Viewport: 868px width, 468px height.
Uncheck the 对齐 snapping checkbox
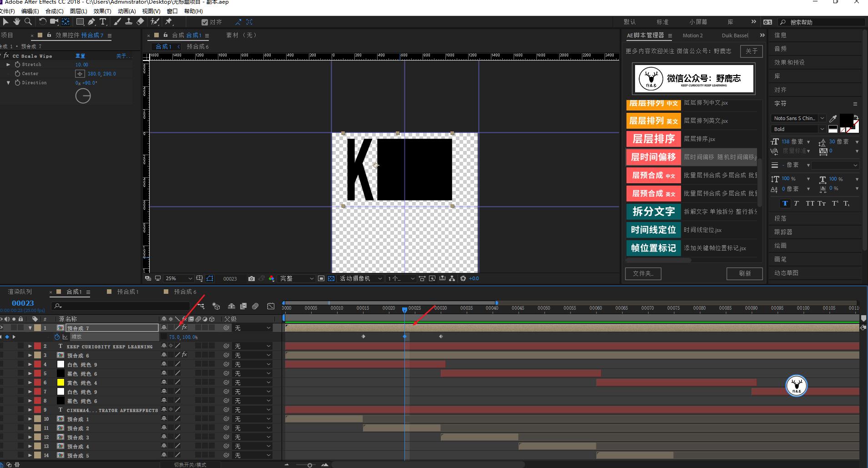click(x=205, y=22)
